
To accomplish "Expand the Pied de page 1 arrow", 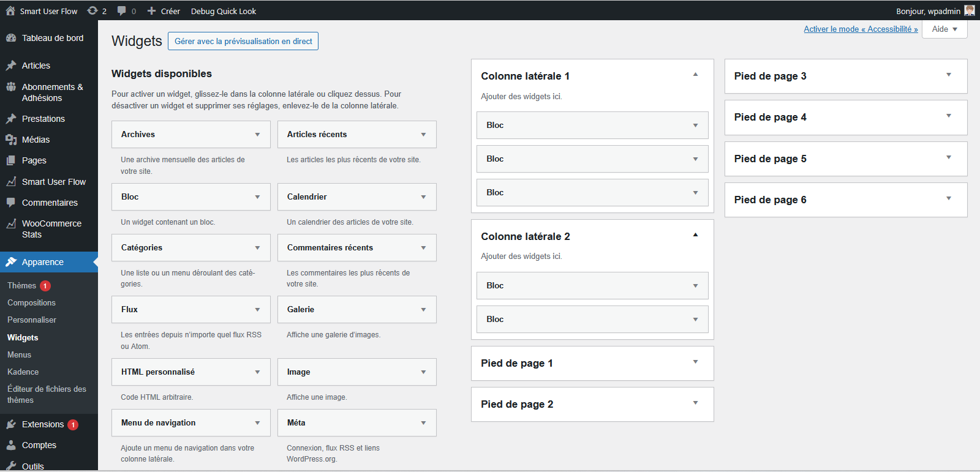I will click(x=695, y=362).
